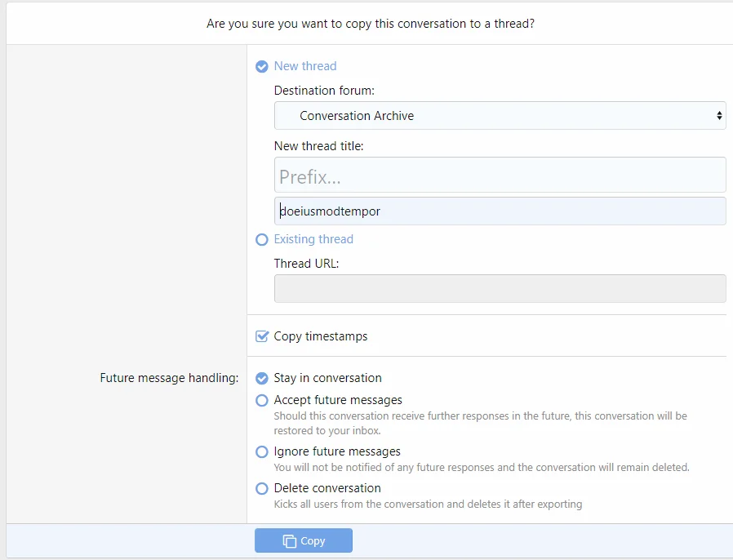
Task: Click the confirmation question header text
Action: (371, 24)
